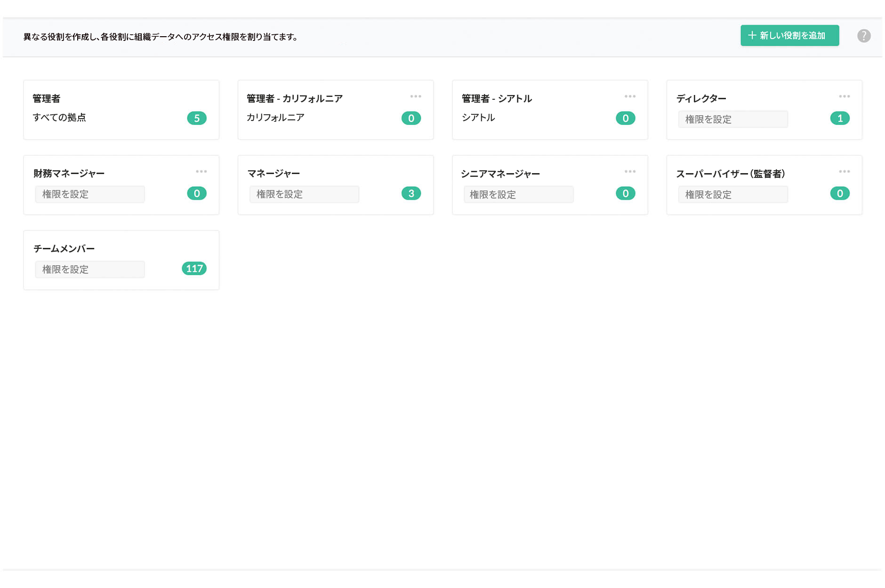885x588 pixels.
Task: Open options menu on 管理者 - シアトル card
Action: pyautogui.click(x=630, y=96)
